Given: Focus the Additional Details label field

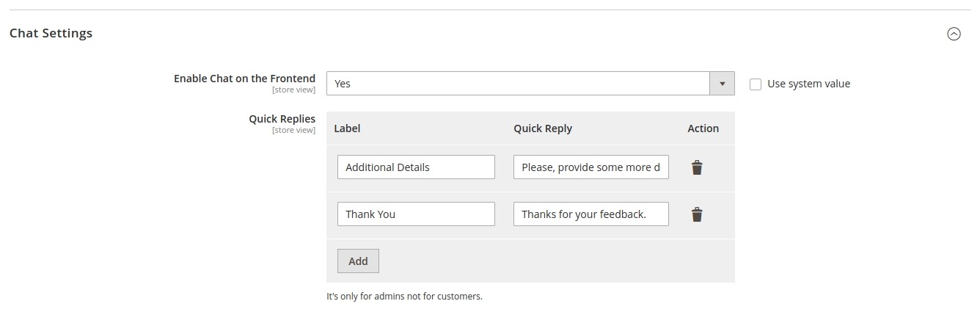Looking at the screenshot, I should (416, 167).
